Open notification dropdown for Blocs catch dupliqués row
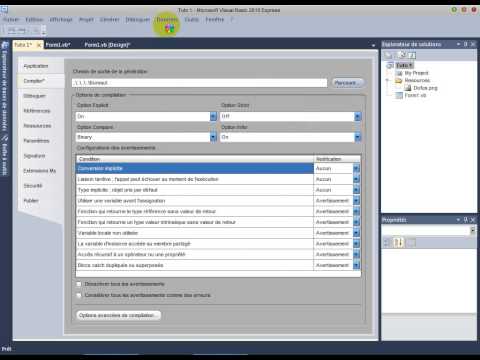Viewport: 480px width, 360px height. pyautogui.click(x=356, y=265)
